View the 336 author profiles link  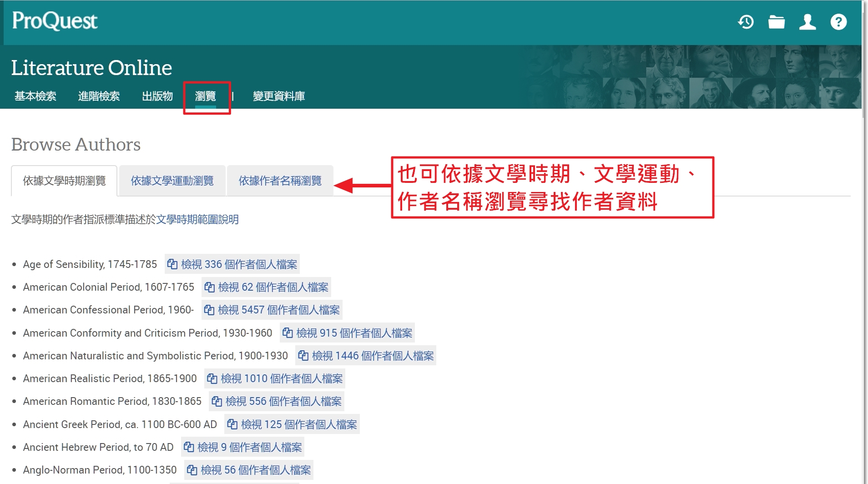[x=232, y=264]
